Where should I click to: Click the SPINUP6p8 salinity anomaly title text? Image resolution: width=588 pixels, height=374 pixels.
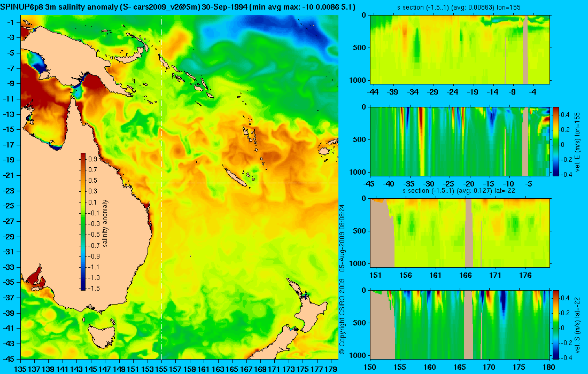click(178, 7)
